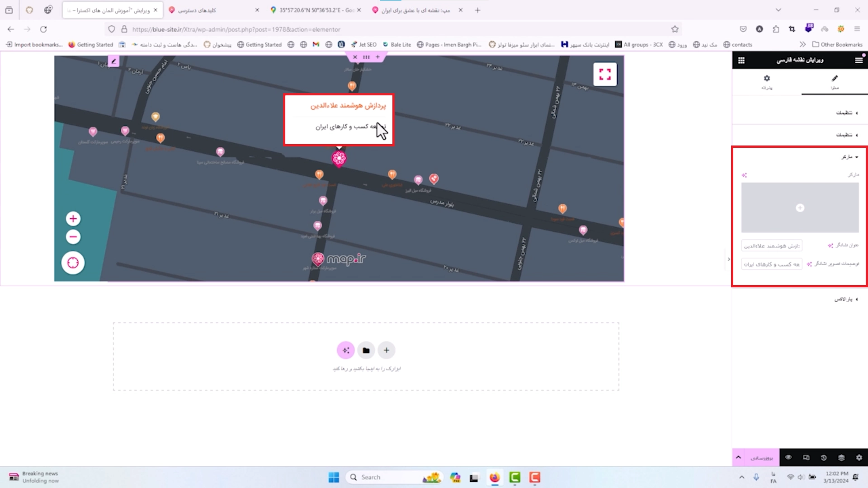
Task: Click the marker image upload placeholder
Action: pyautogui.click(x=800, y=208)
